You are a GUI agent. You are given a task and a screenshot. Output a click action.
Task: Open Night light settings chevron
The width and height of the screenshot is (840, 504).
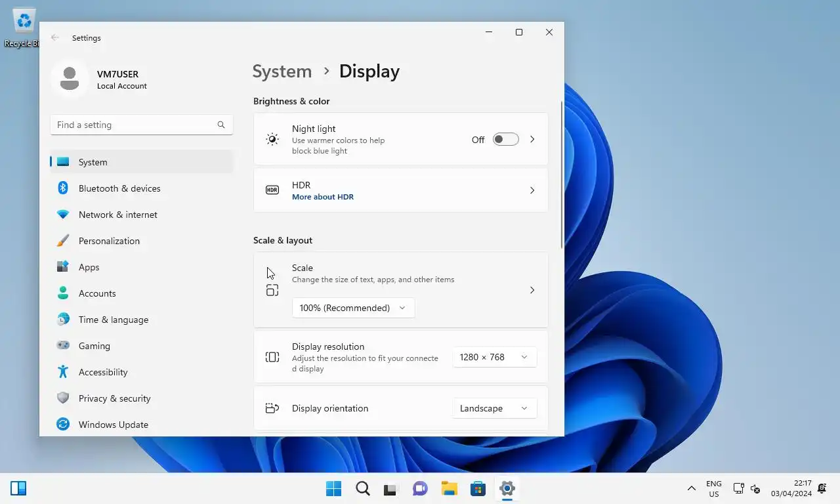(532, 139)
